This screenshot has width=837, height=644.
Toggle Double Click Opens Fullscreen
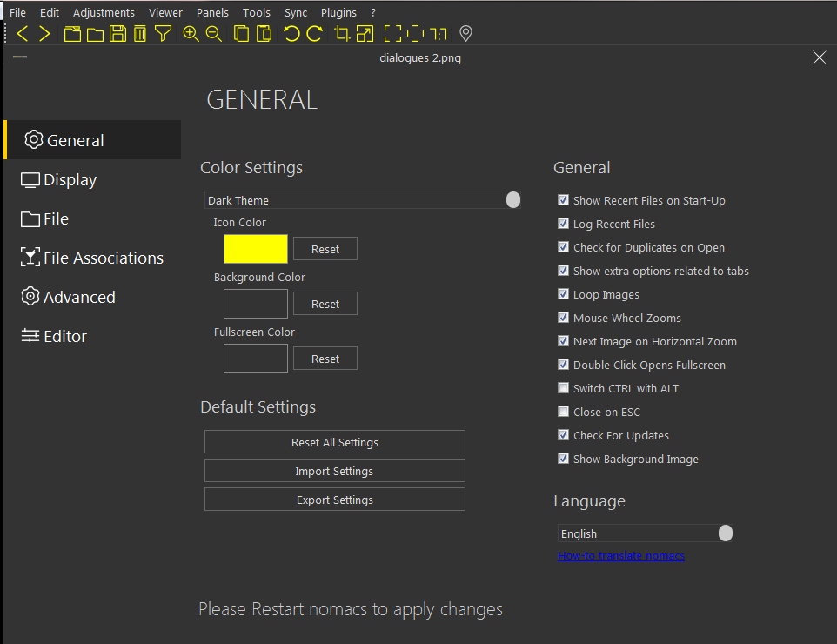[563, 364]
